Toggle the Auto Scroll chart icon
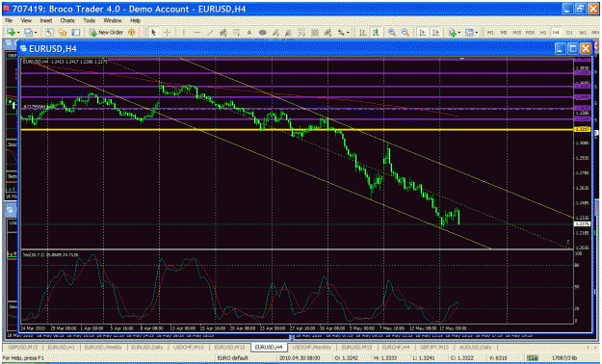Screen dimensions: 602x364 (x=422, y=33)
